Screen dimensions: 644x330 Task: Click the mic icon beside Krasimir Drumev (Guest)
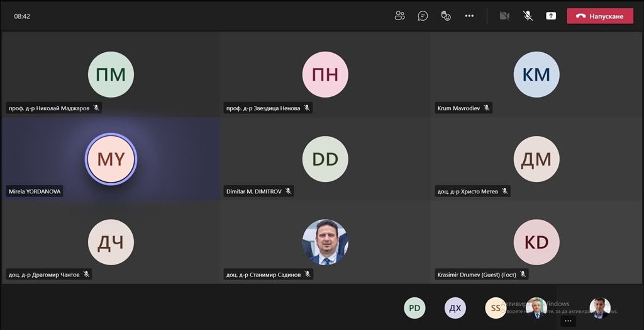pyautogui.click(x=522, y=275)
